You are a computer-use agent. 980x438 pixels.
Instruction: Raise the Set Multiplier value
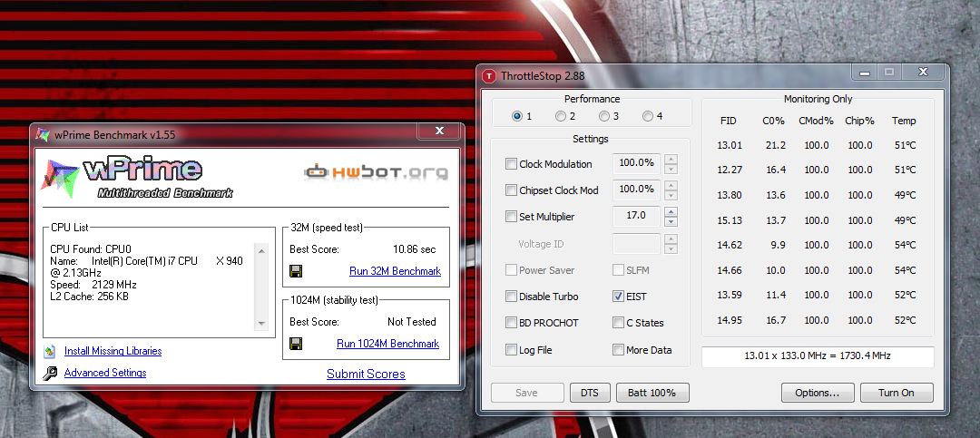click(671, 212)
